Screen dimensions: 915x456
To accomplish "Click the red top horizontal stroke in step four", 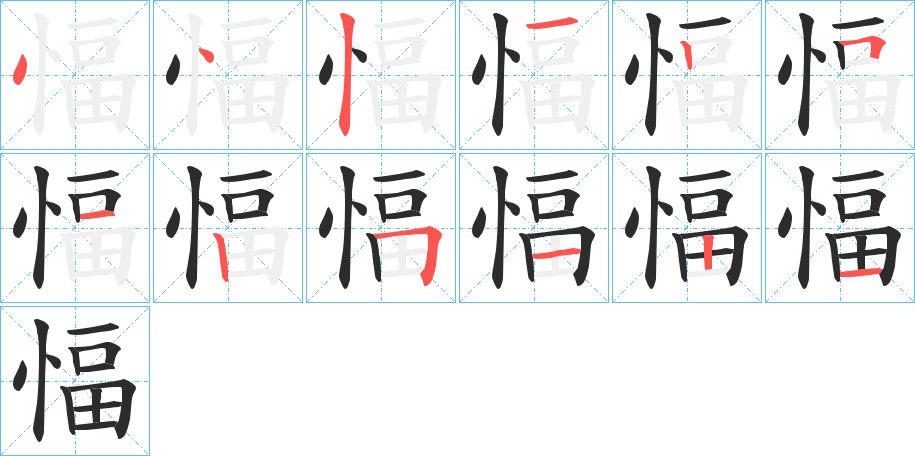I will [x=551, y=23].
